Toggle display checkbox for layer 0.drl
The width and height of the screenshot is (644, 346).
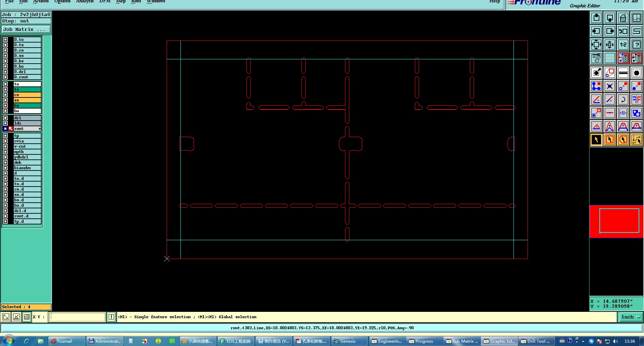click(5, 72)
